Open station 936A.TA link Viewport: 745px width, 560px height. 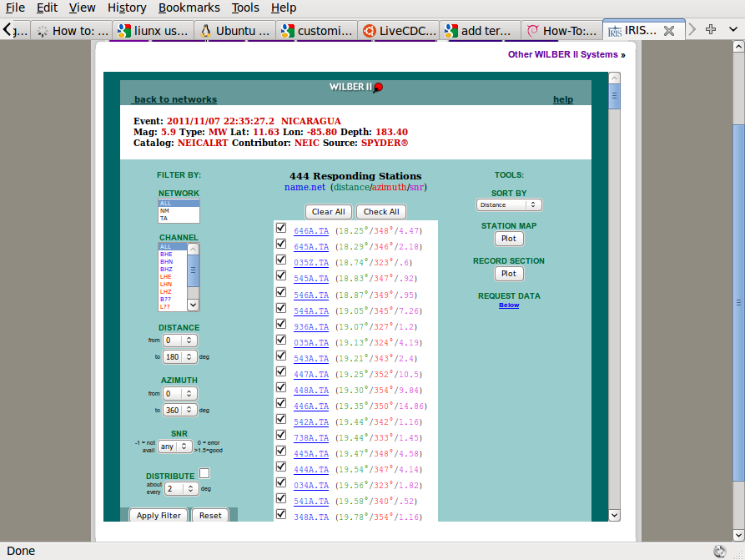point(311,327)
